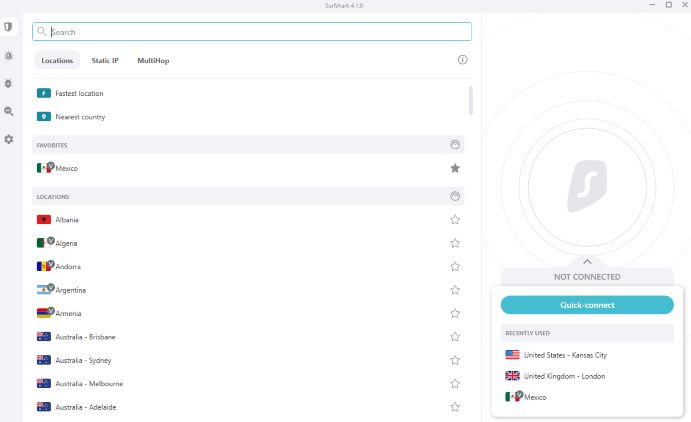Click the NOT CONNECTED status text
This screenshot has width=691, height=422.
(x=587, y=277)
